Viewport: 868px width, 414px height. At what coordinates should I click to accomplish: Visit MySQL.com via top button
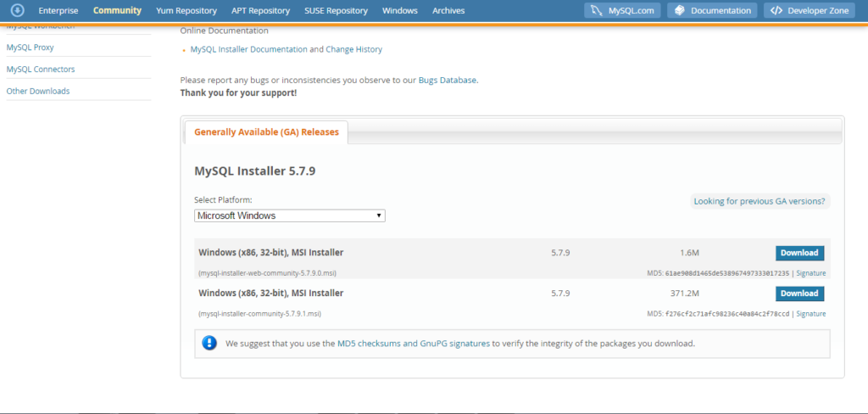(x=622, y=10)
